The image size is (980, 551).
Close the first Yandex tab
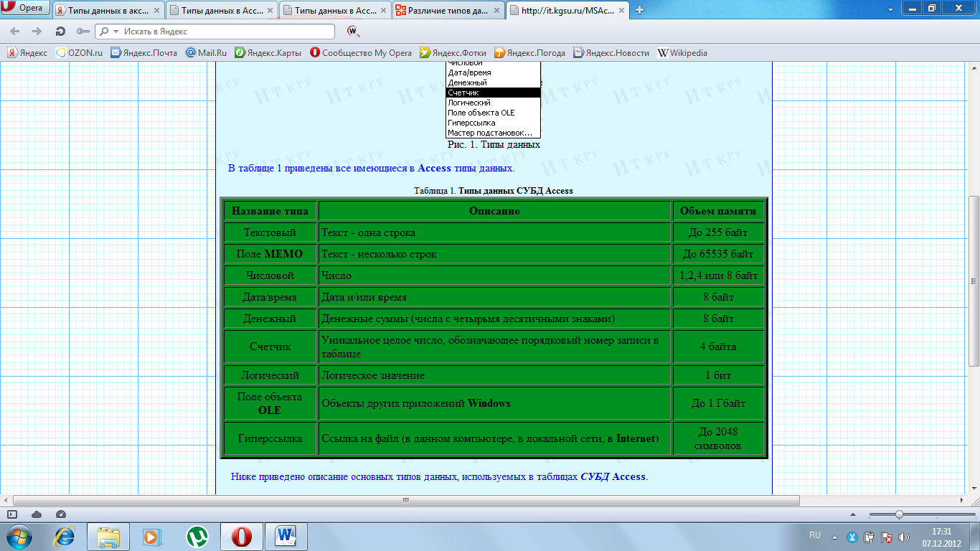(x=156, y=11)
